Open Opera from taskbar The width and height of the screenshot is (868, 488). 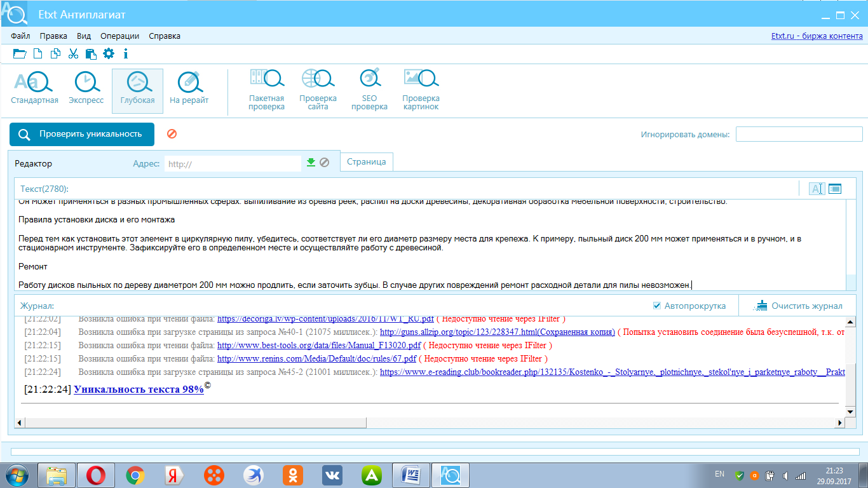click(96, 475)
